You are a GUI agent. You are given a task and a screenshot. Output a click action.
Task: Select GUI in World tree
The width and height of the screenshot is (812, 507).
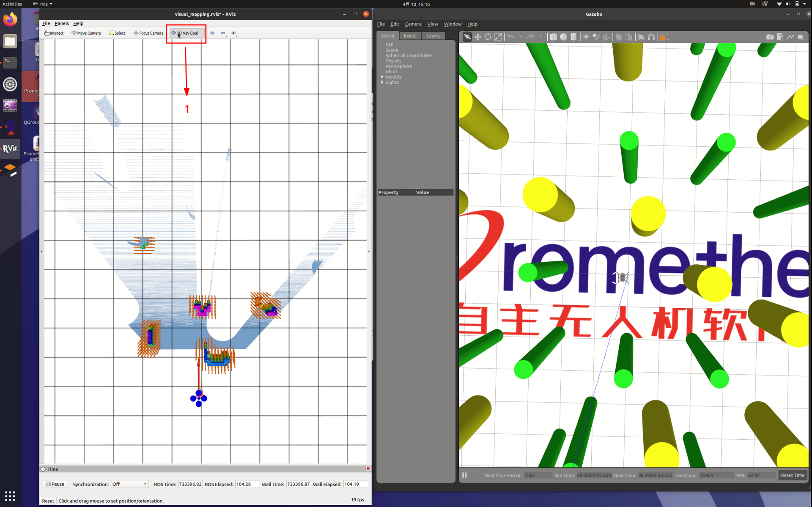pyautogui.click(x=389, y=44)
